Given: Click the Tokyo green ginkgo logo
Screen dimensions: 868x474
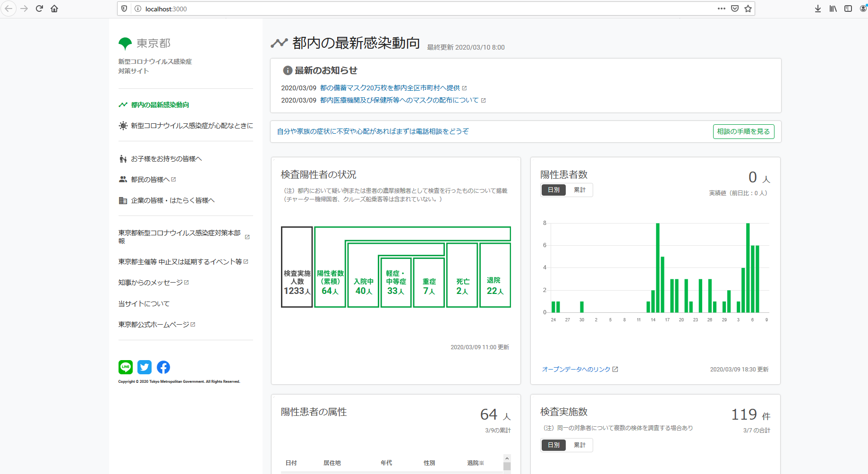Looking at the screenshot, I should coord(125,43).
